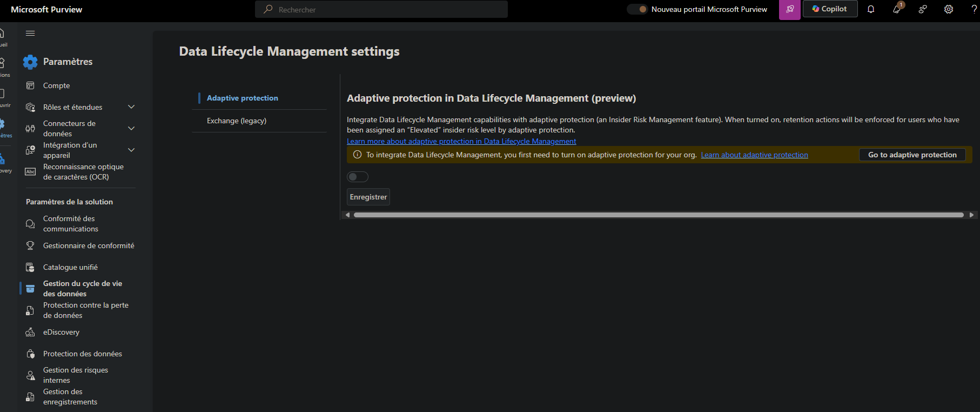
Task: Click the scrollbar left arrow
Action: [x=347, y=215]
